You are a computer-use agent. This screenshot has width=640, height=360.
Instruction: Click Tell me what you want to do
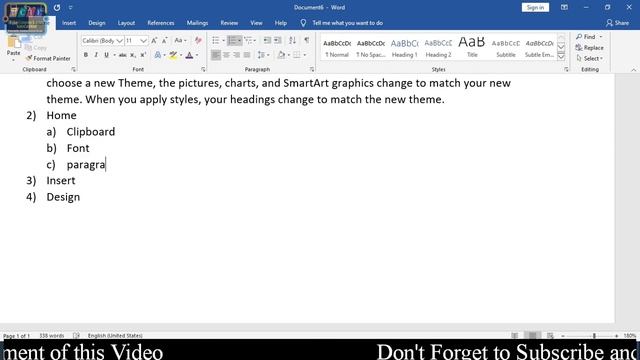coord(347,23)
